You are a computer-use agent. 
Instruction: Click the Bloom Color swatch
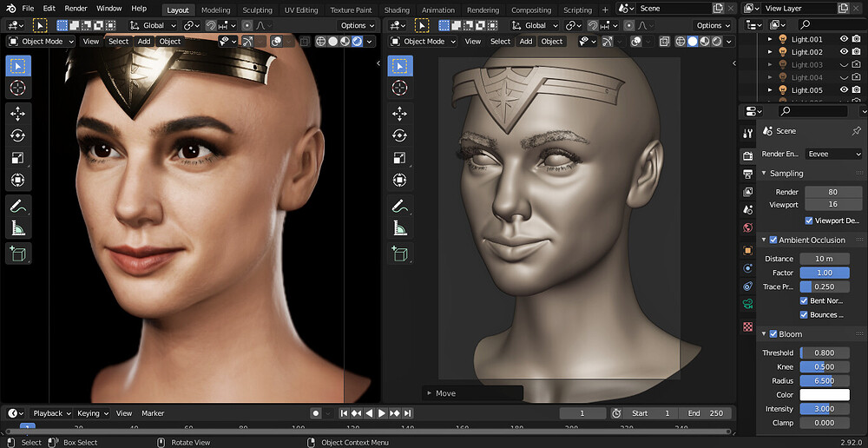[825, 395]
